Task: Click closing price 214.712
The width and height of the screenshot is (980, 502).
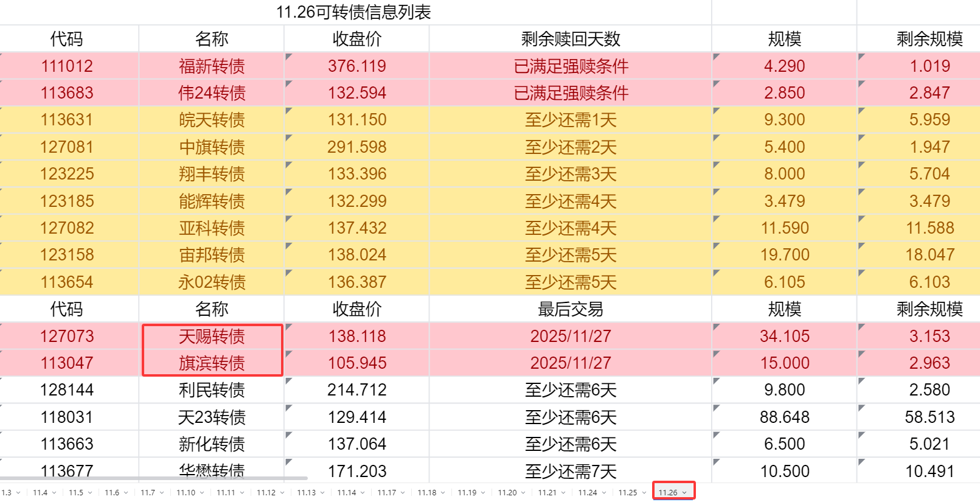Action: (x=357, y=389)
